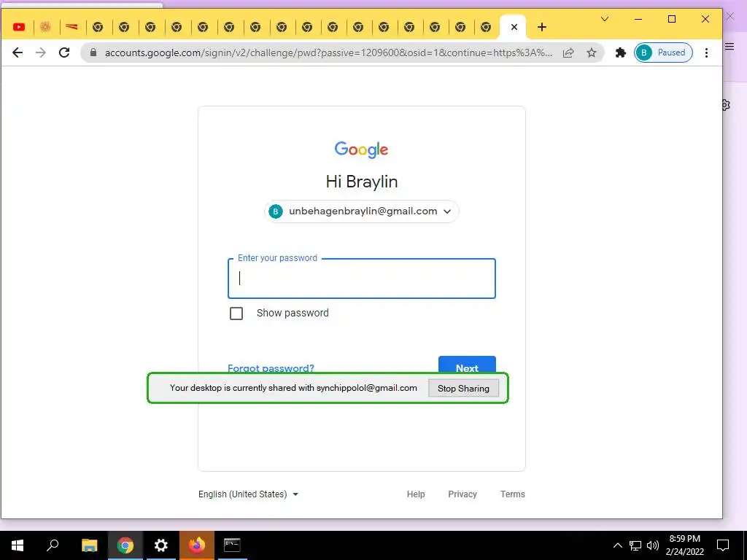Reload the current page

click(64, 52)
